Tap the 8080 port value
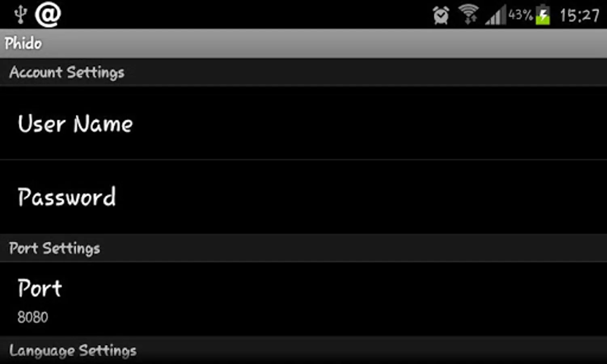607x364 pixels. 33,317
